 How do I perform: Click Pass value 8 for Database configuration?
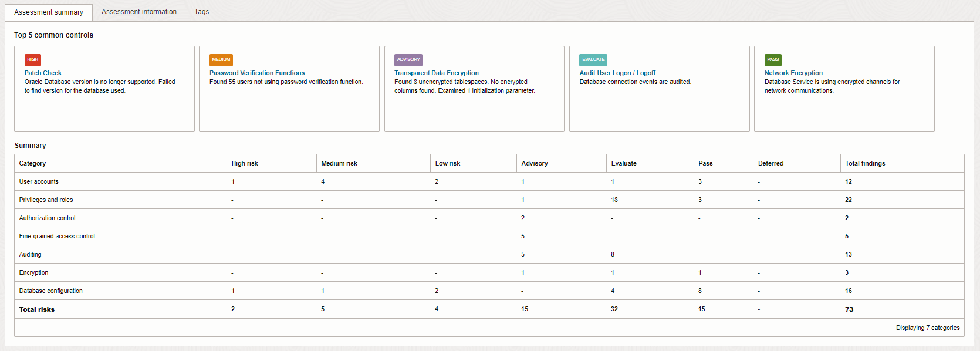700,291
